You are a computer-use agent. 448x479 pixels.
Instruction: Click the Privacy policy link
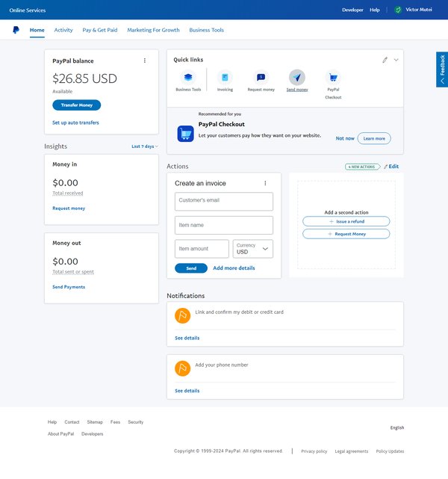(314, 451)
